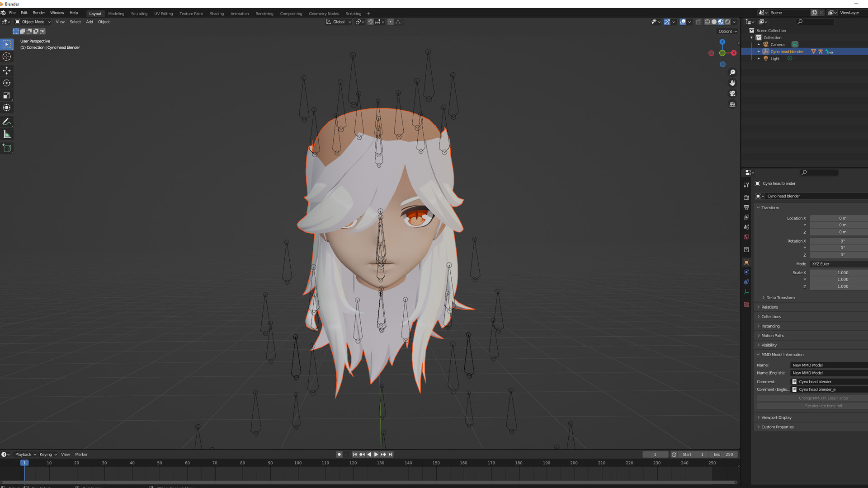This screenshot has height=488, width=868.
Task: Open the Tool properties tab
Action: pos(746,185)
